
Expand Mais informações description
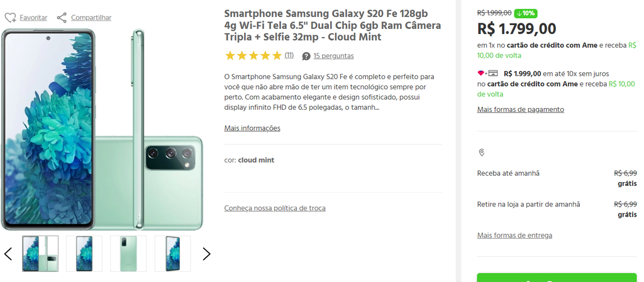pyautogui.click(x=252, y=128)
